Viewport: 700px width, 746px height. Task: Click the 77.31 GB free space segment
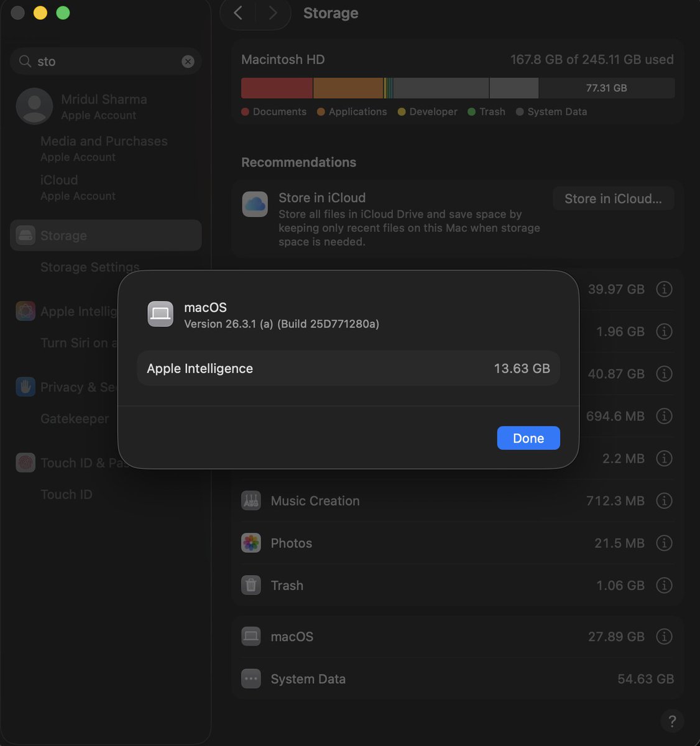pyautogui.click(x=607, y=88)
